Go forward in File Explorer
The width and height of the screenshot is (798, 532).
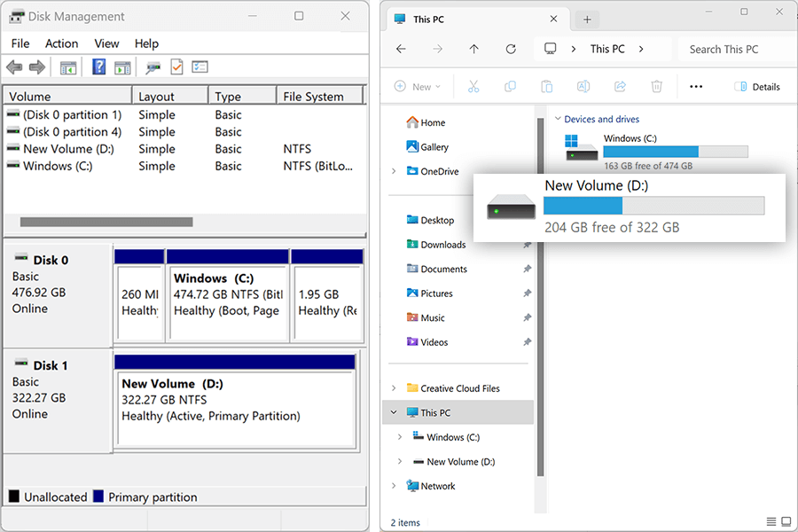click(438, 49)
